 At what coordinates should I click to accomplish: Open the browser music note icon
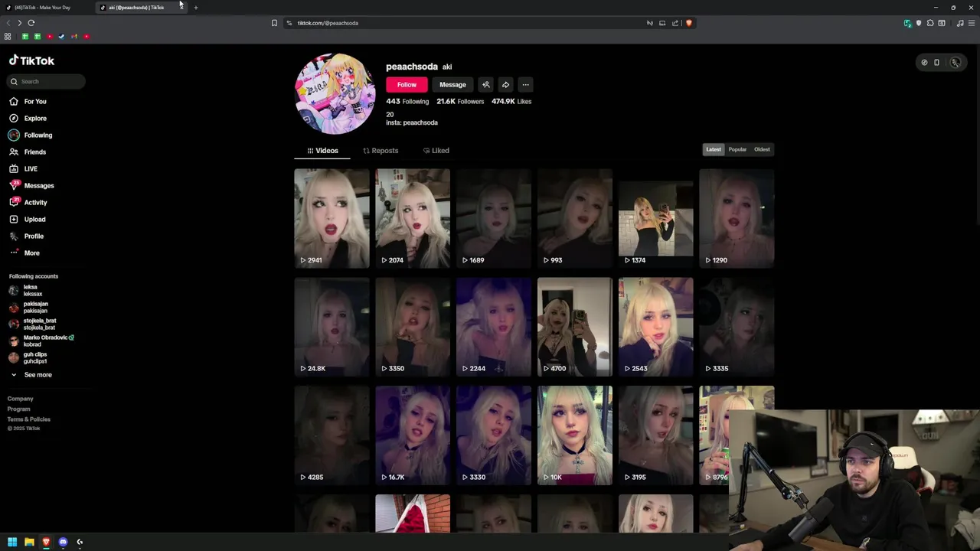coord(960,23)
